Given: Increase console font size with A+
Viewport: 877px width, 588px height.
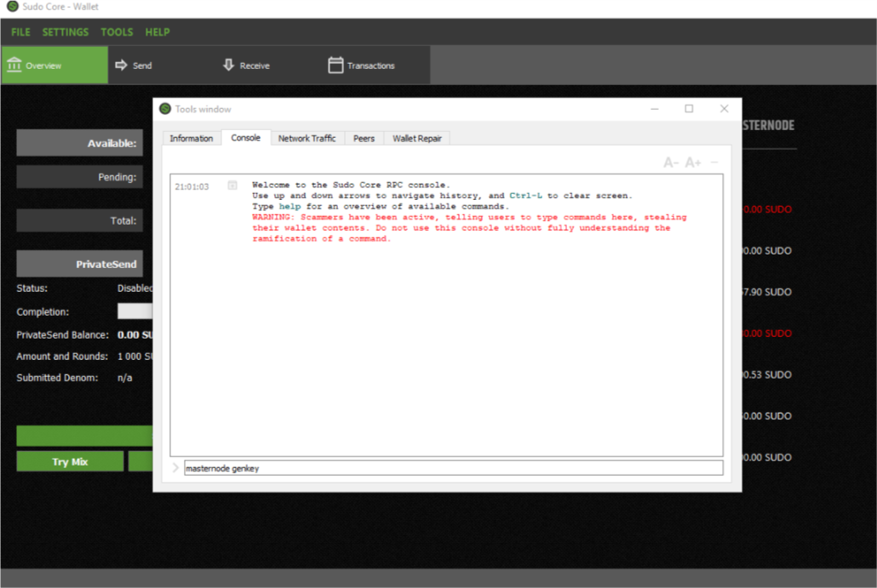Looking at the screenshot, I should [x=693, y=163].
